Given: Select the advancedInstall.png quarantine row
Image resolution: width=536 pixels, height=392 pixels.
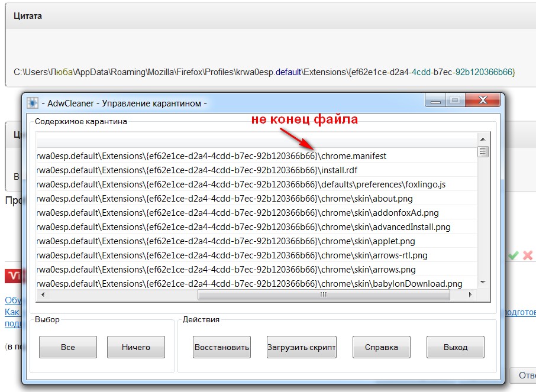Looking at the screenshot, I should [x=256, y=227].
